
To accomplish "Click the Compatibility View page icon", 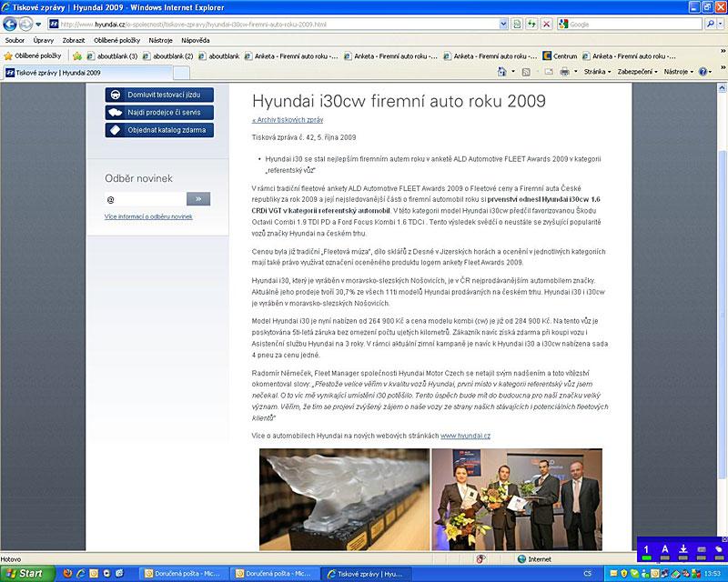I will coord(517,25).
